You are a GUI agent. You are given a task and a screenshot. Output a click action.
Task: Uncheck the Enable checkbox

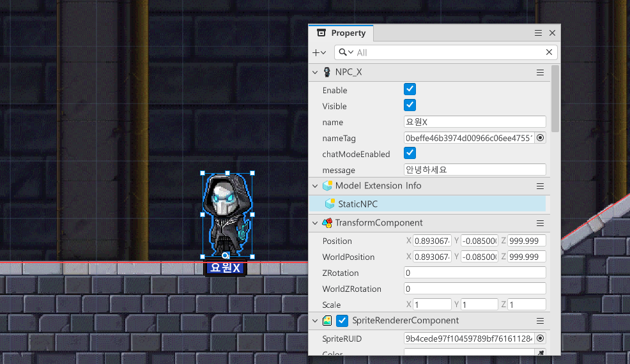(410, 89)
